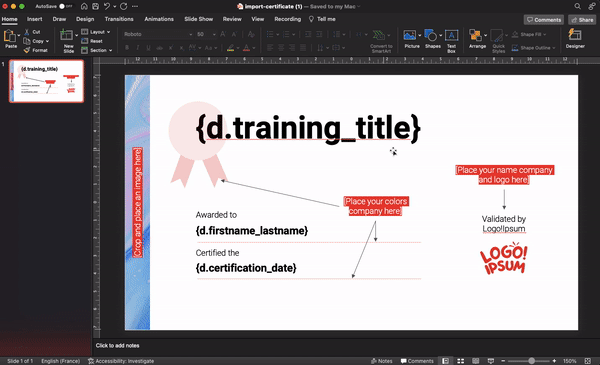600x365 pixels.
Task: Increase font size with the larger A icon
Action: [223, 34]
